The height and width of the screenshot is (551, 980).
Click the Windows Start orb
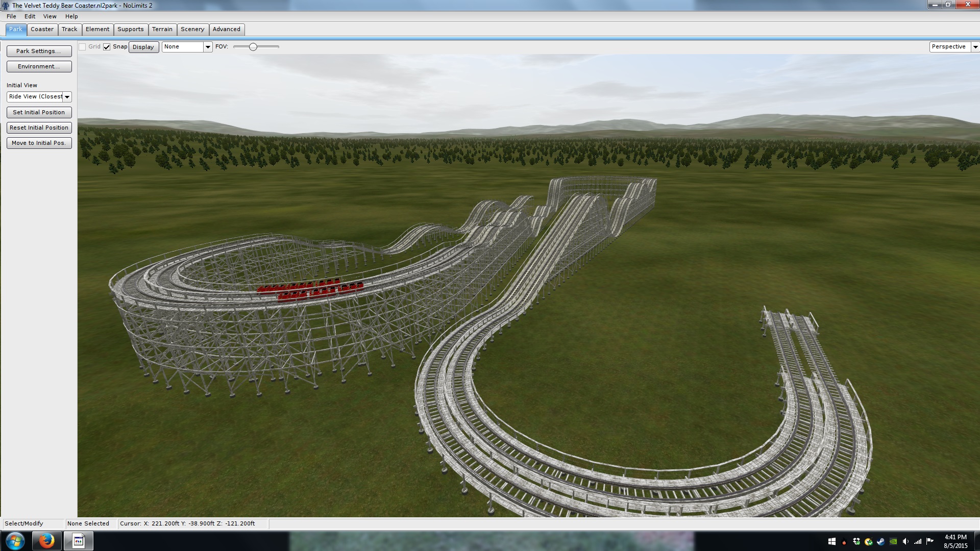click(x=15, y=541)
